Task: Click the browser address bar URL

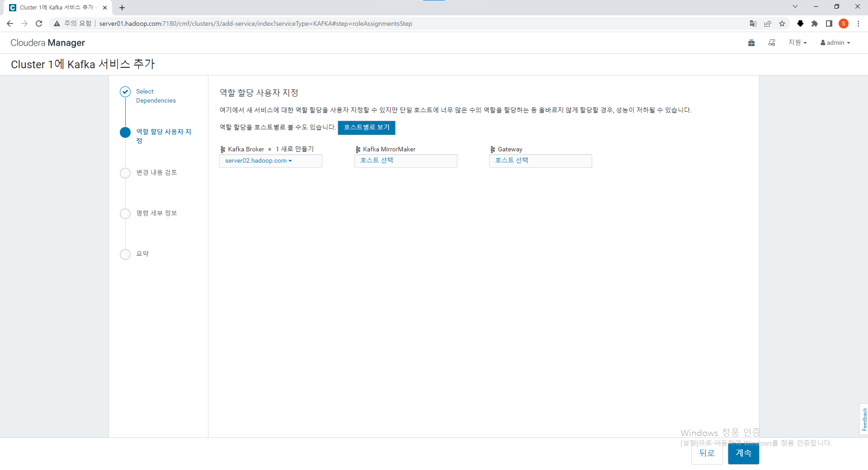Action: [x=255, y=23]
